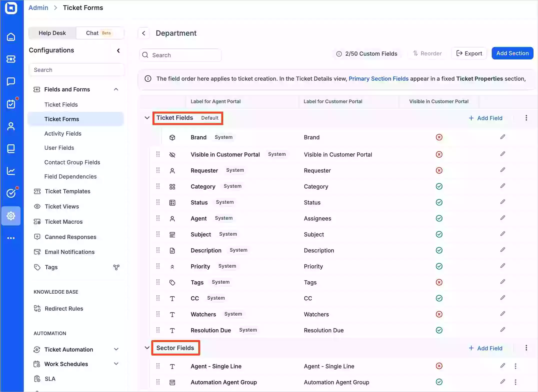Click the info icon next to Custom Fields count
This screenshot has width=538, height=392.
(339, 54)
